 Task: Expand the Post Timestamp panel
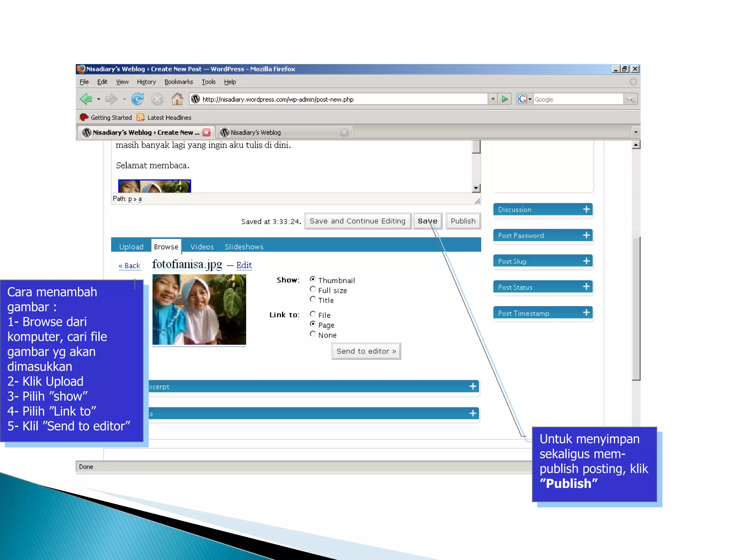coord(586,313)
